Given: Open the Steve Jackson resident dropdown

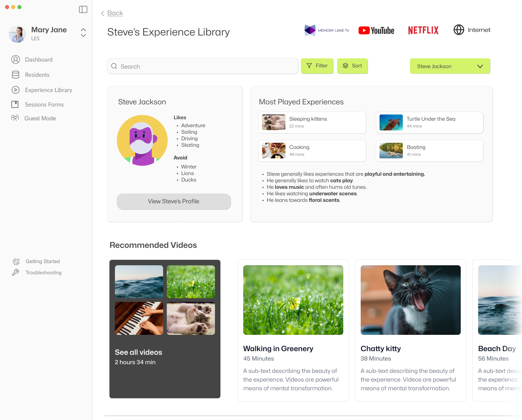Looking at the screenshot, I should coord(450,66).
